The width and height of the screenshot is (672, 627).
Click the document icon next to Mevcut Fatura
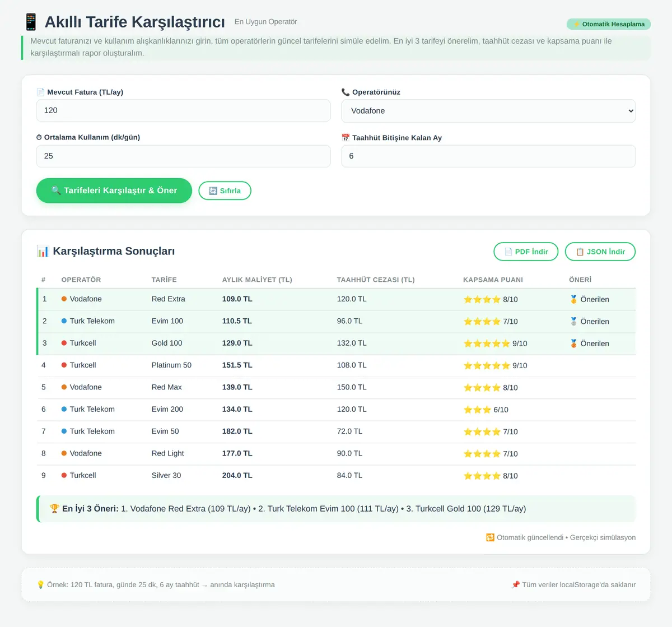coord(40,92)
